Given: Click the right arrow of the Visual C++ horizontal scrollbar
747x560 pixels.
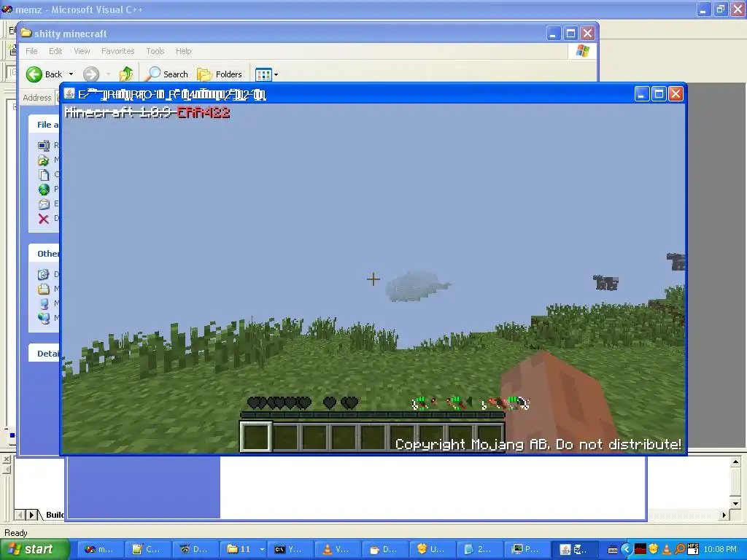Looking at the screenshot, I should (724, 515).
